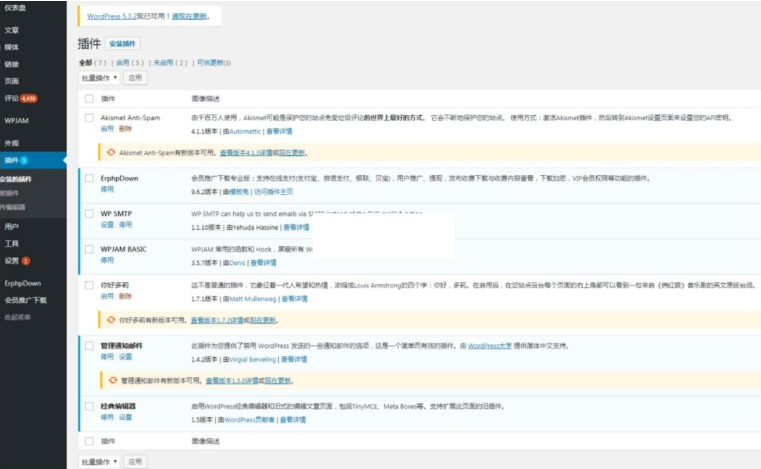761x469 pixels.
Task: Collapse the sidebar with 收起菜单
Action: [17, 317]
